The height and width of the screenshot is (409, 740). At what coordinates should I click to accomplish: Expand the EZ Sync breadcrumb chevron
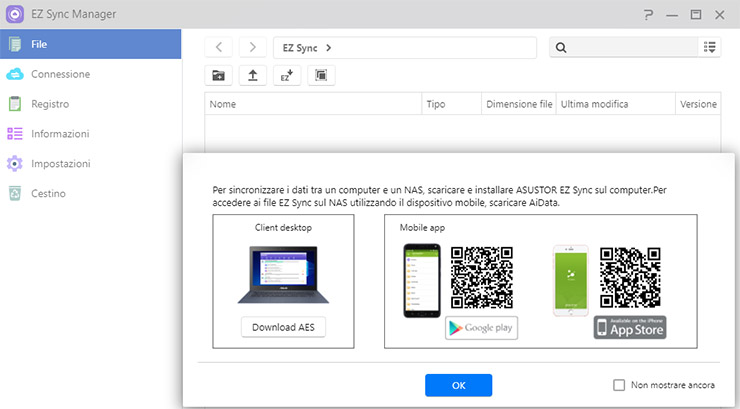point(329,47)
